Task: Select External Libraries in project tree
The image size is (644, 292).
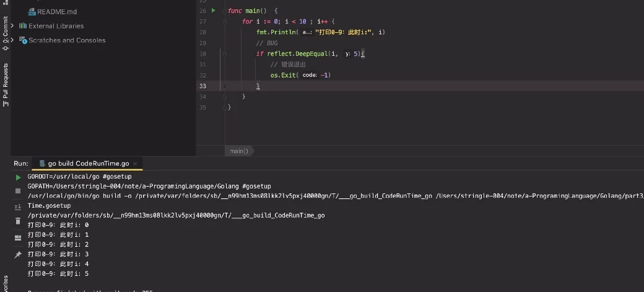Action: 56,25
